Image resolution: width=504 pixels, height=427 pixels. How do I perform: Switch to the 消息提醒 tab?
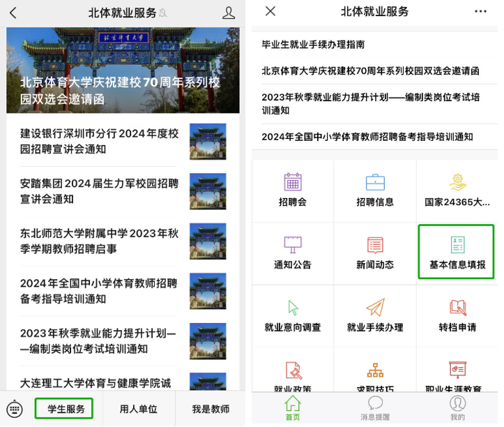point(375,409)
